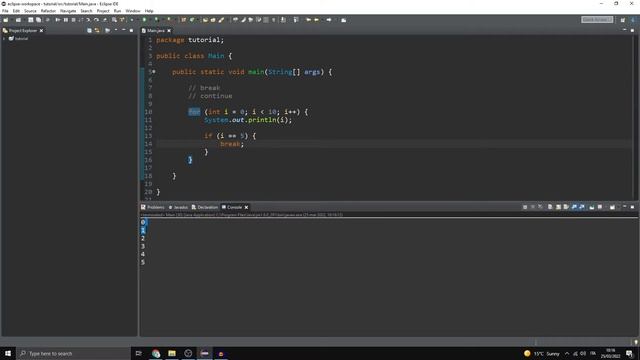Screen dimensions: 640x360
Task: Click Collapse All in Project Explorer
Action: (89, 31)
